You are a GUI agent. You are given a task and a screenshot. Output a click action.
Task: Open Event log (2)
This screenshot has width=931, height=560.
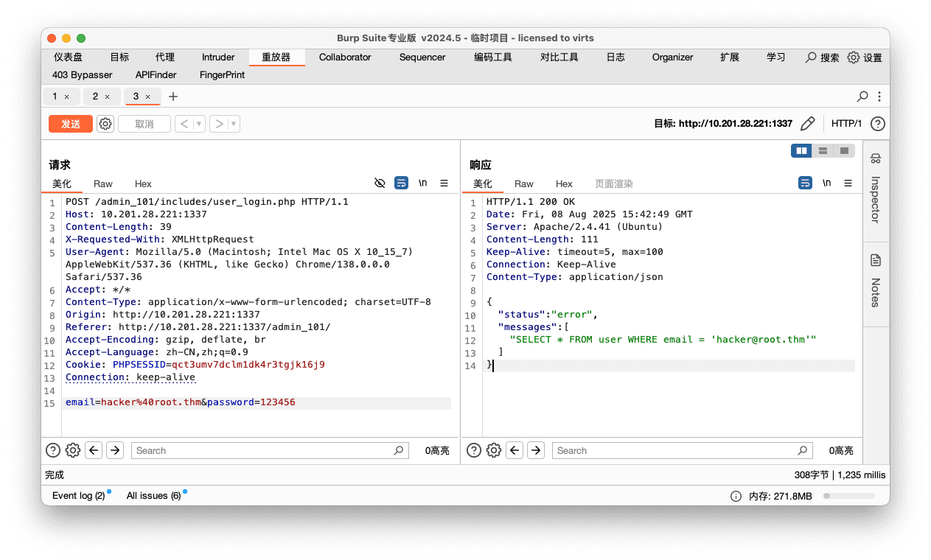(79, 496)
